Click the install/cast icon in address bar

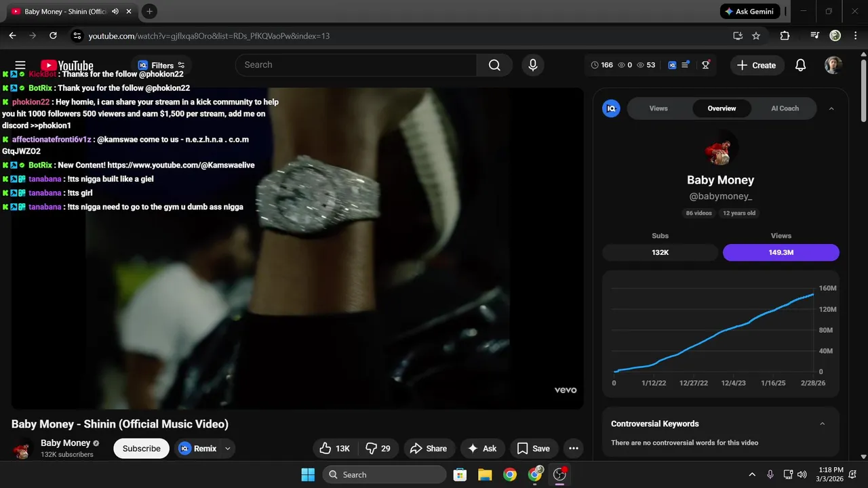click(738, 35)
